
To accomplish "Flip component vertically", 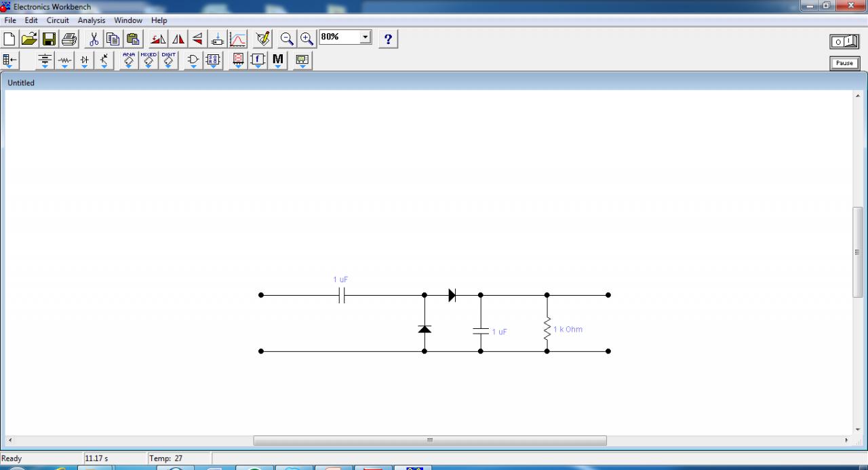I will tap(197, 39).
